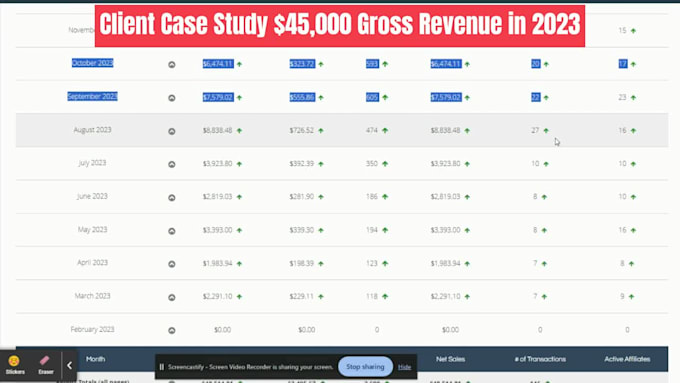This screenshot has width=680, height=383.
Task: Click the $229.11 value in March row
Action: (301, 296)
